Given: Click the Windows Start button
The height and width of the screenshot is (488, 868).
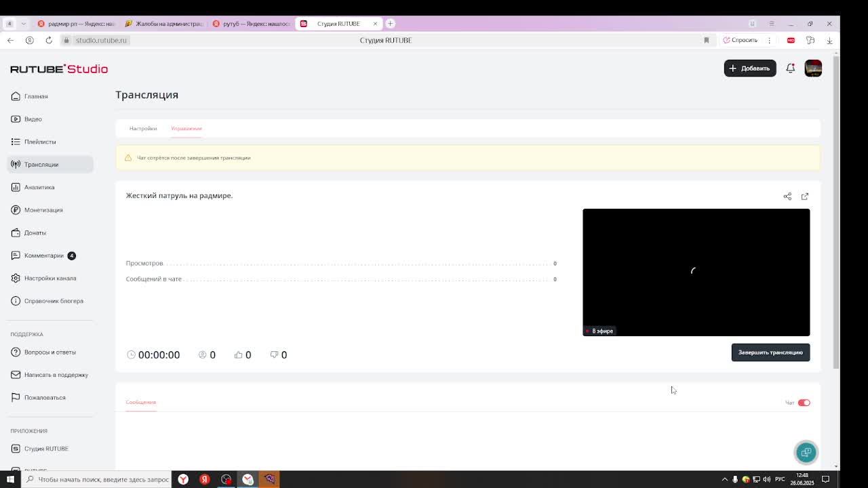Looking at the screenshot, I should 10,479.
